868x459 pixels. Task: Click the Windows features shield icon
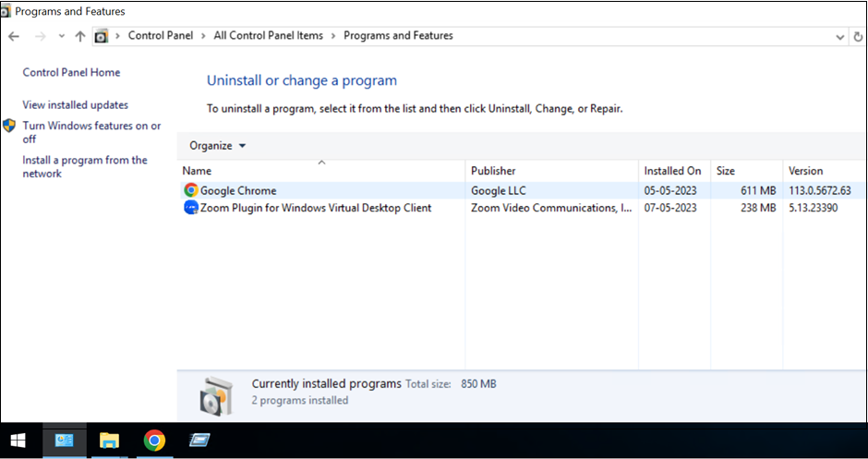pyautogui.click(x=9, y=126)
